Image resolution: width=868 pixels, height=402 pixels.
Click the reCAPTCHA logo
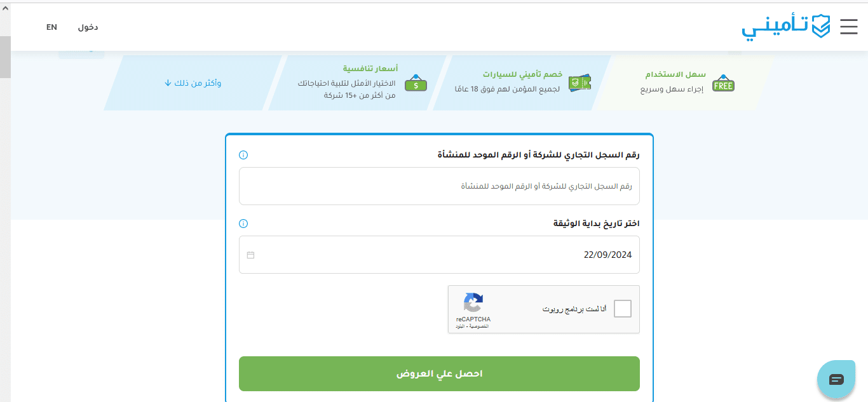(473, 303)
